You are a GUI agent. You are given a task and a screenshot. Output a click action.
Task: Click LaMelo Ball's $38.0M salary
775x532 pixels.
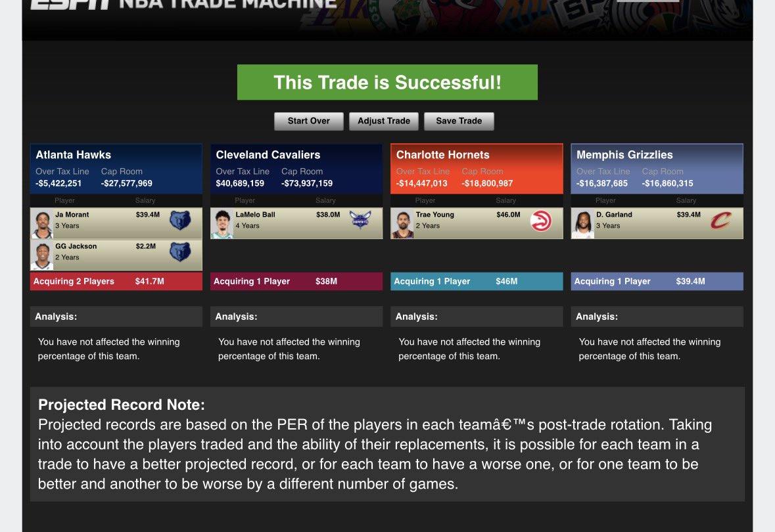point(328,215)
